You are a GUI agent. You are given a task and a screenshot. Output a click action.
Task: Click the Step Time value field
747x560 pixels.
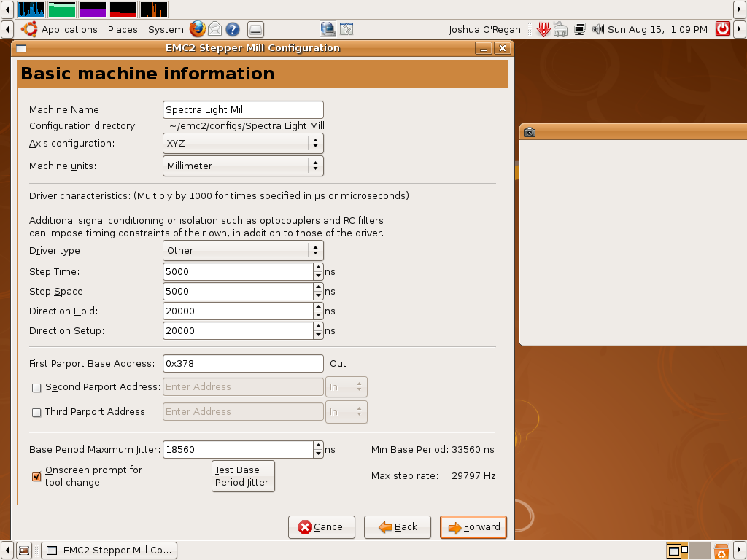click(x=238, y=272)
